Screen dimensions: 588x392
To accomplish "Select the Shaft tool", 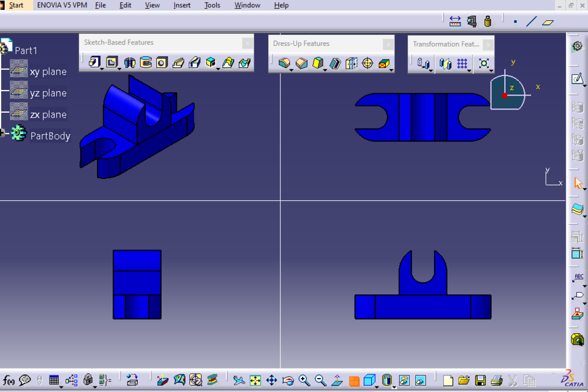I will click(130, 62).
